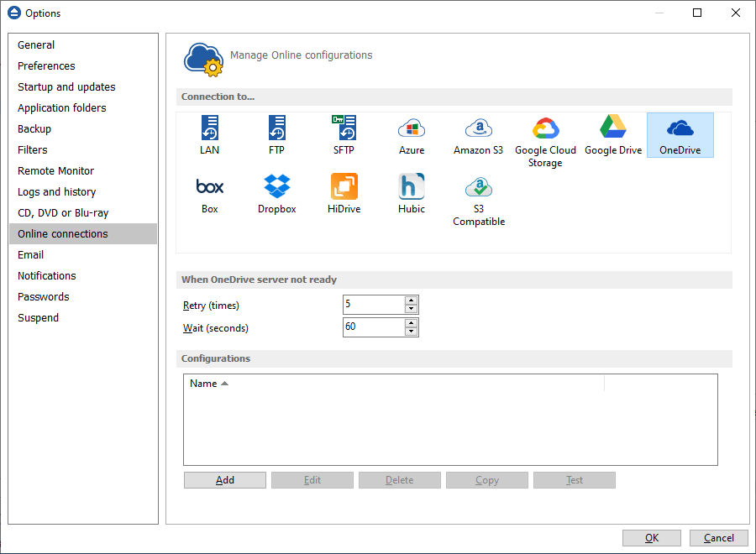
Task: Close the Options window
Action: coord(736,13)
